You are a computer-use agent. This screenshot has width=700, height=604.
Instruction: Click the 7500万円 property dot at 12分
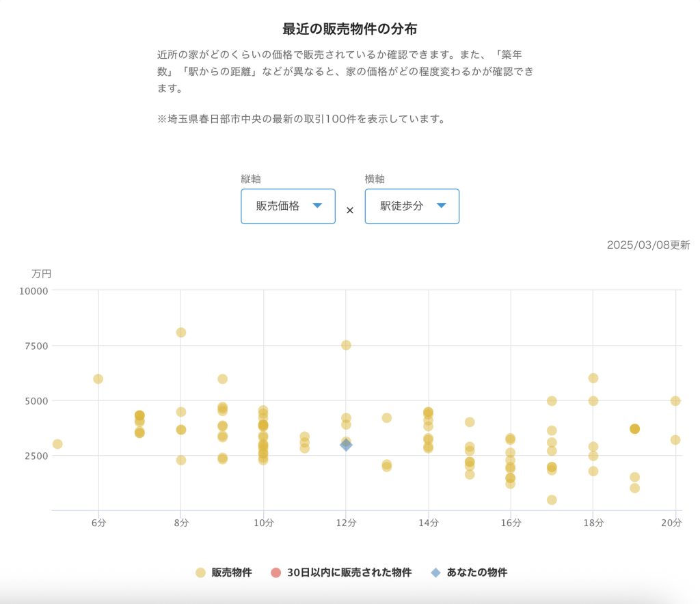coord(347,345)
